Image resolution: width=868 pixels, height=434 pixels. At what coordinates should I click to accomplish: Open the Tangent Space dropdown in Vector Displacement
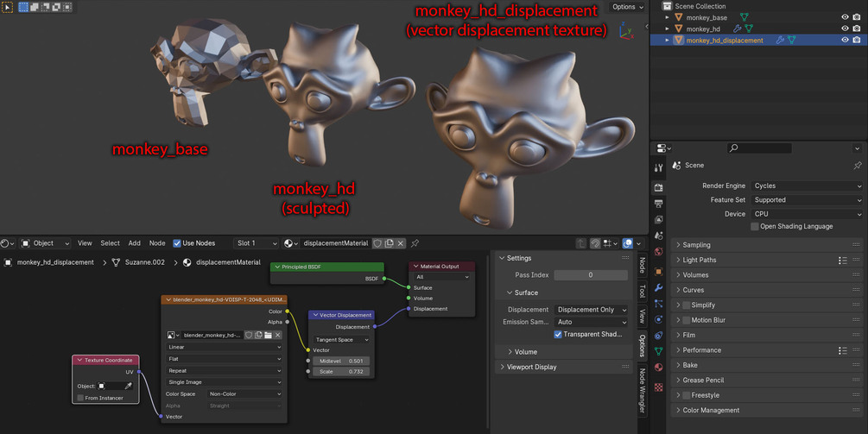coord(341,340)
